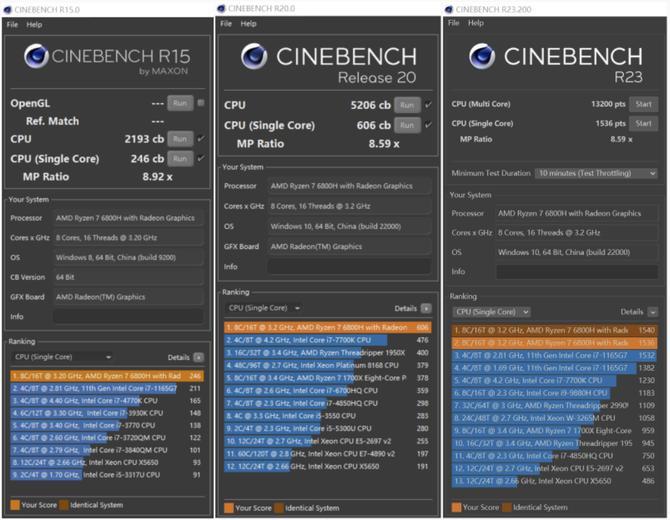Click the Cinebench R23.200 title bar icon
This screenshot has height=520, width=670.
[x=450, y=8]
